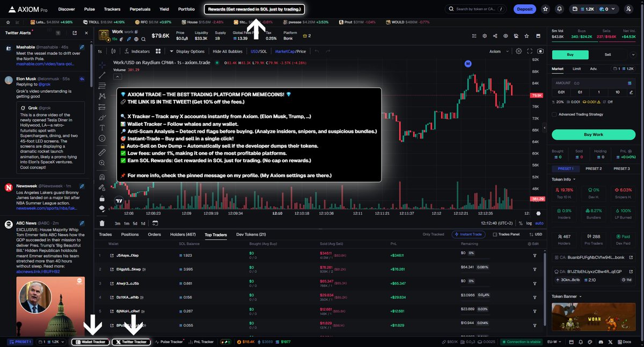Select the ruler measure tool

[102, 153]
